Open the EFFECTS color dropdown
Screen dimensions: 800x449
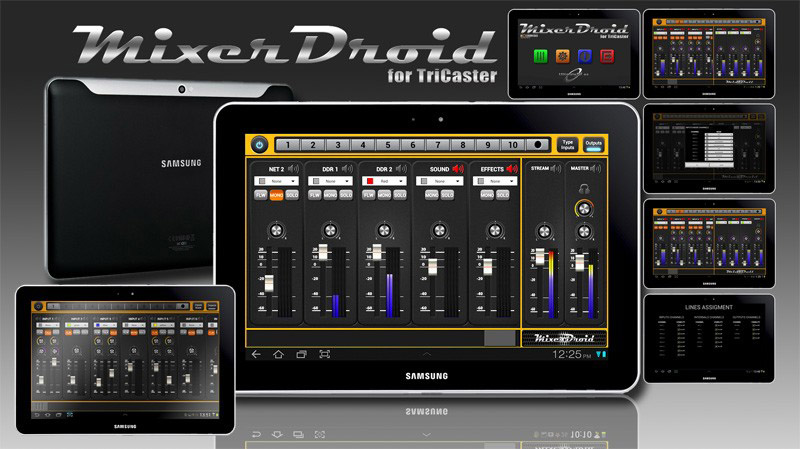(x=495, y=181)
